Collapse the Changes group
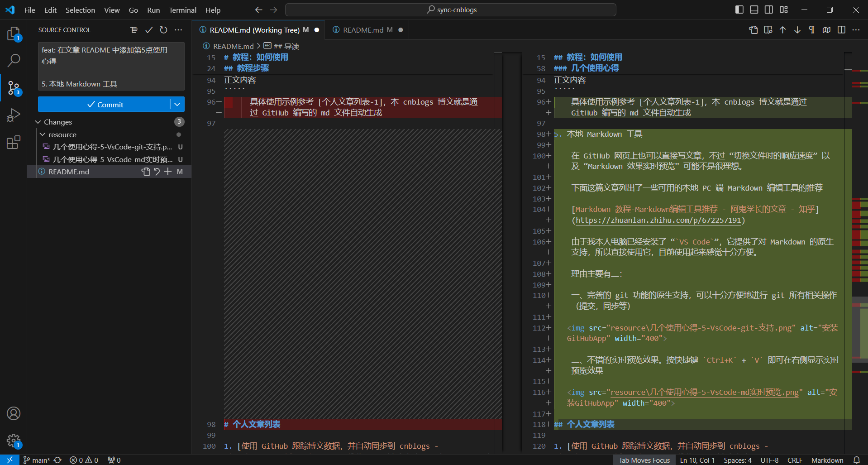Image resolution: width=868 pixels, height=465 pixels. coord(38,122)
